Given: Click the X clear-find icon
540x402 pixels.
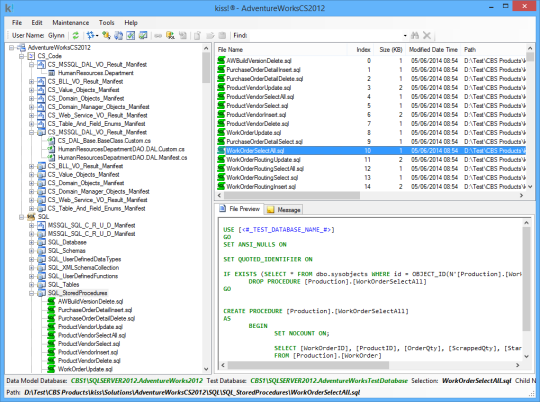Looking at the screenshot, I should [x=427, y=35].
